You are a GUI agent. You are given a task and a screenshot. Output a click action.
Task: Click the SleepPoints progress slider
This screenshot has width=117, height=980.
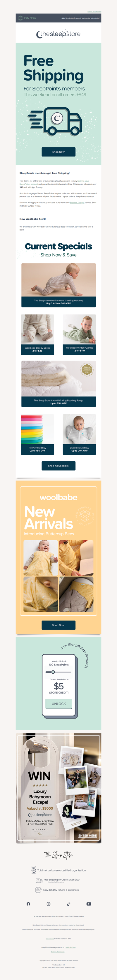point(58,672)
